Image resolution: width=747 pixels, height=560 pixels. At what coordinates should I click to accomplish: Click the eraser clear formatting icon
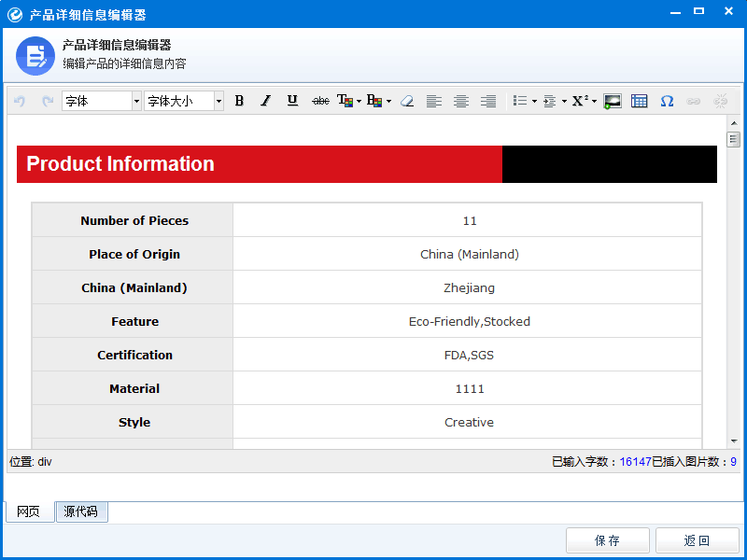406,101
